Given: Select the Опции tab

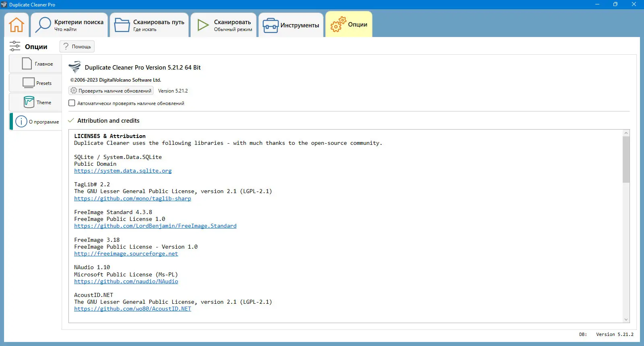Looking at the screenshot, I should click(x=349, y=24).
